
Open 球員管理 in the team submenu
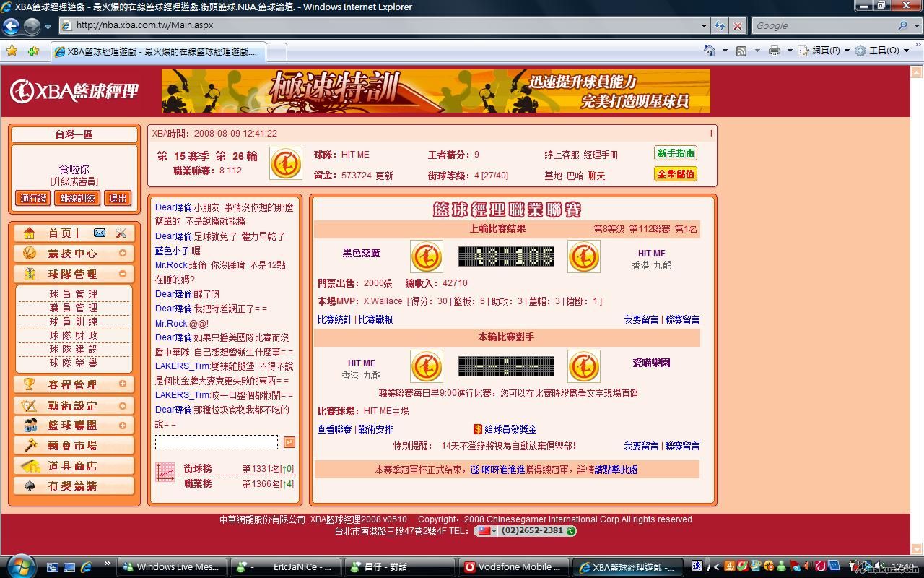74,294
